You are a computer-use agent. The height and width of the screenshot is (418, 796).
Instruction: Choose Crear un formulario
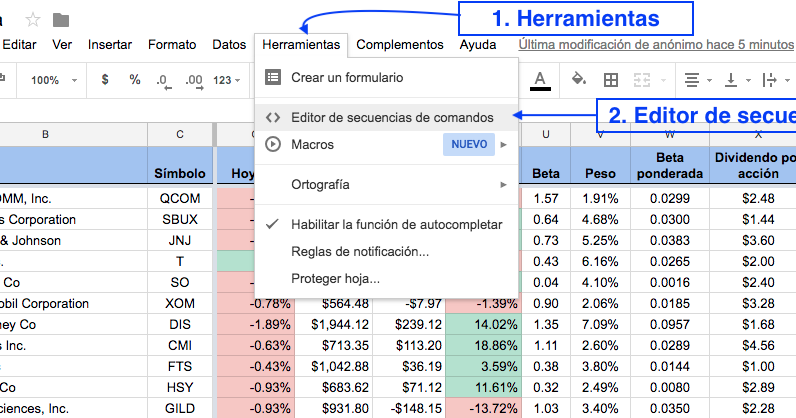[x=386, y=77]
